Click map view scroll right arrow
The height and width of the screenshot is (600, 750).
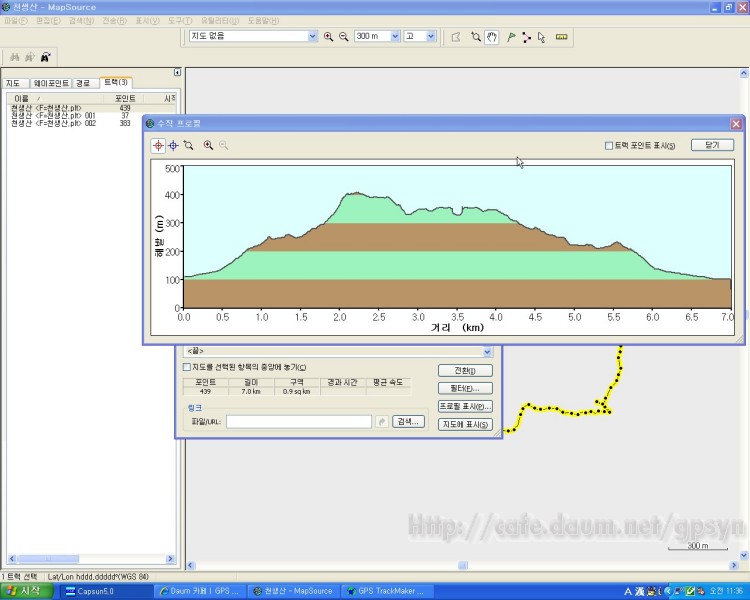coord(734,566)
